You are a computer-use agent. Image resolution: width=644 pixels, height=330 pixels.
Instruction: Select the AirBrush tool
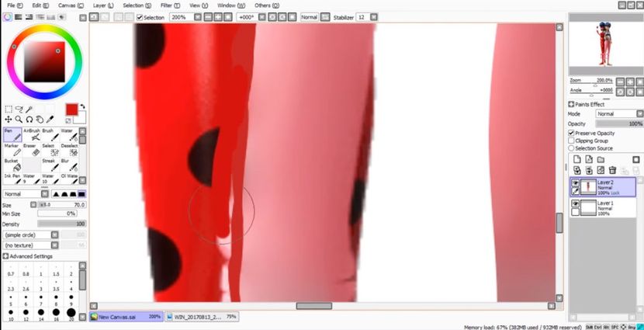tap(31, 135)
